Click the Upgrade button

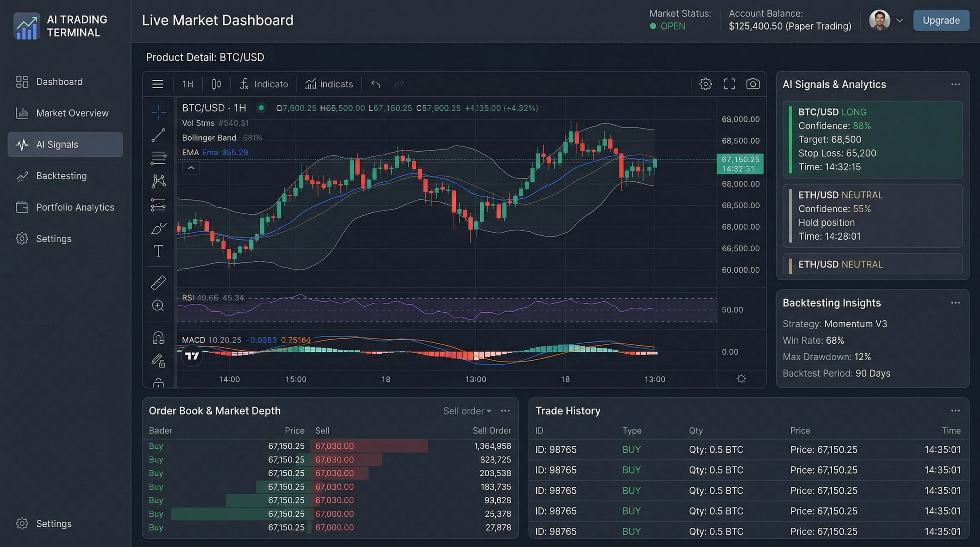pyautogui.click(x=940, y=20)
